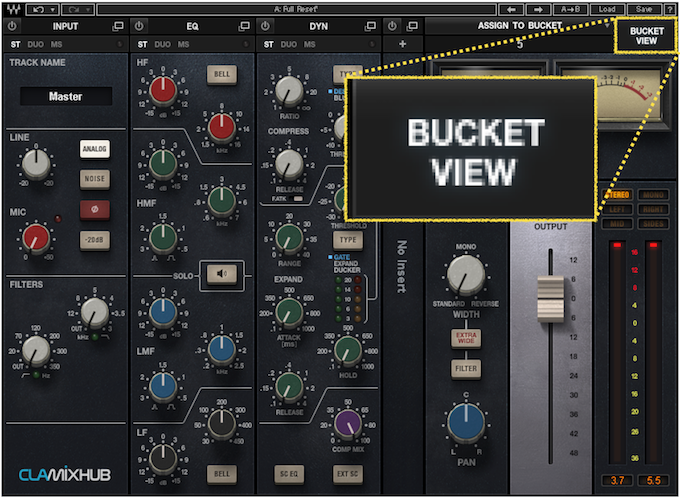Load the previous preset with the left arrow

512,9
